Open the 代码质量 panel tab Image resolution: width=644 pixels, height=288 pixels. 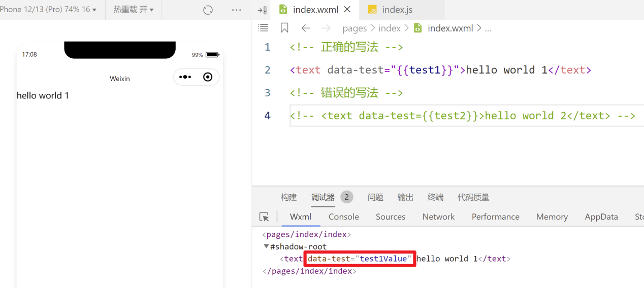[x=473, y=197]
